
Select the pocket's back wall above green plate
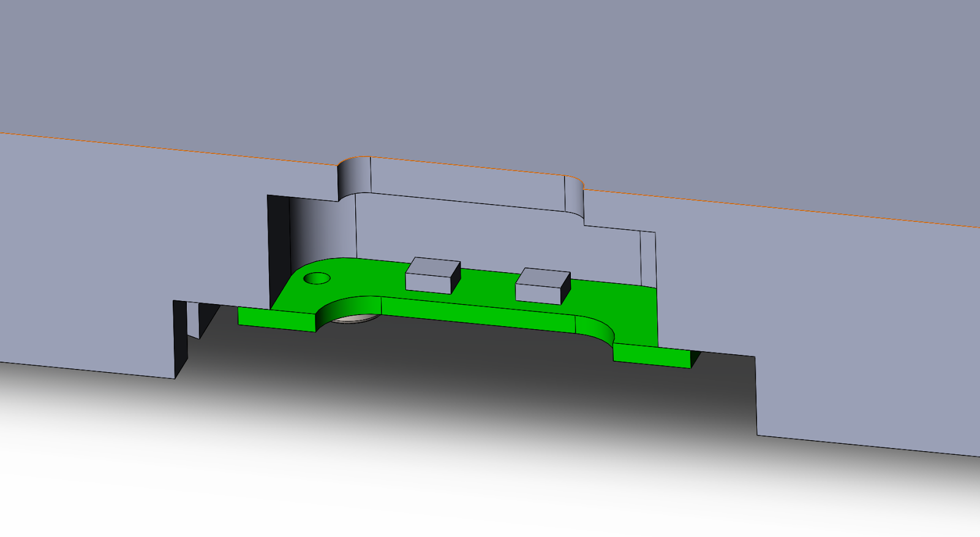click(x=490, y=239)
